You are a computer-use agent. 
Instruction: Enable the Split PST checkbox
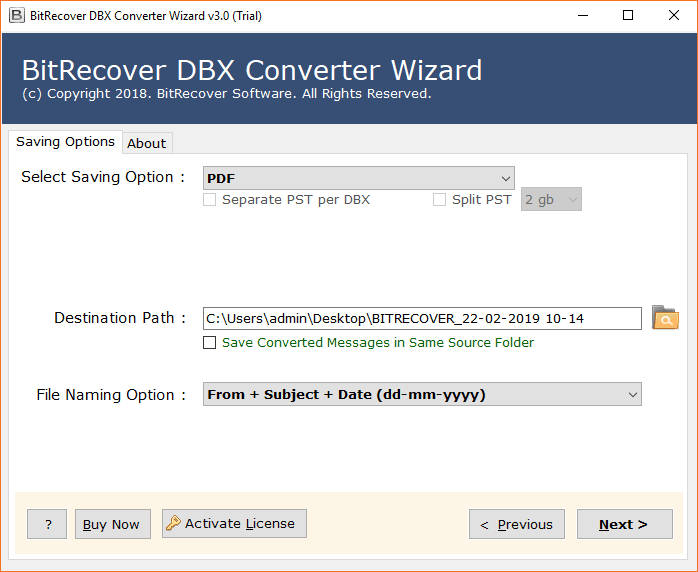[439, 199]
